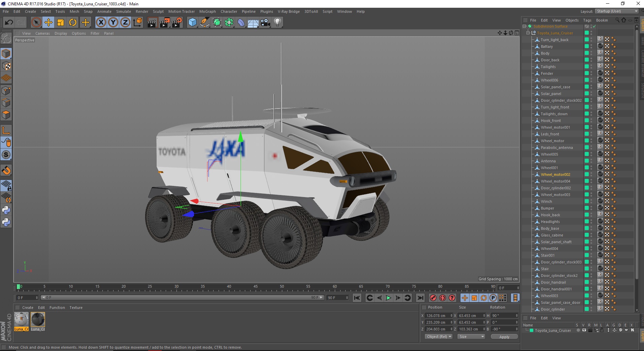Click timeline marker at frame 45
This screenshot has width=644, height=351.
pos(256,287)
